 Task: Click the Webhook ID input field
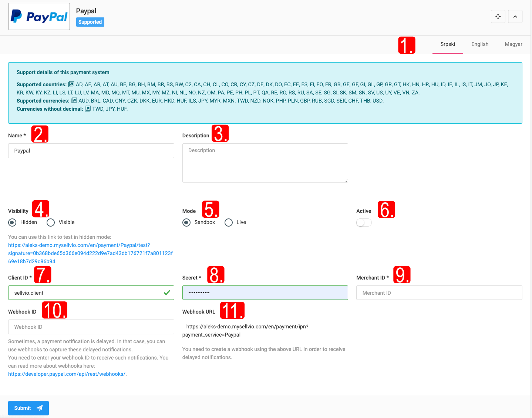[x=91, y=327]
